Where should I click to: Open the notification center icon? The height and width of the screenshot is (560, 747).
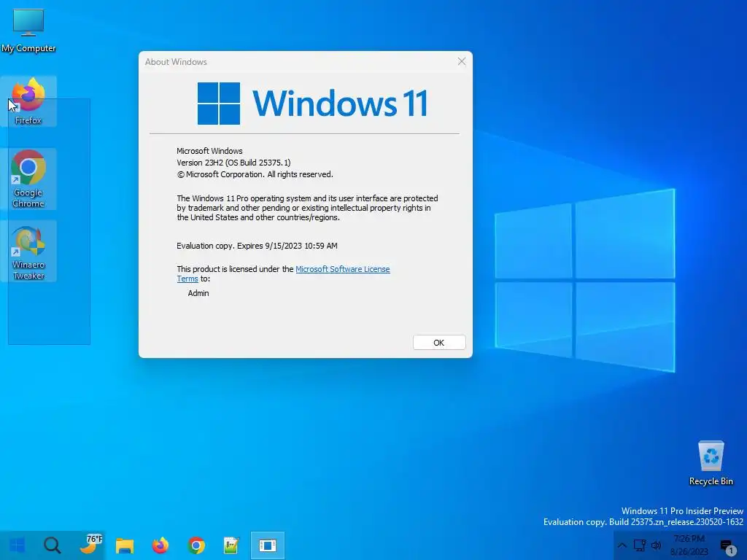click(x=727, y=547)
